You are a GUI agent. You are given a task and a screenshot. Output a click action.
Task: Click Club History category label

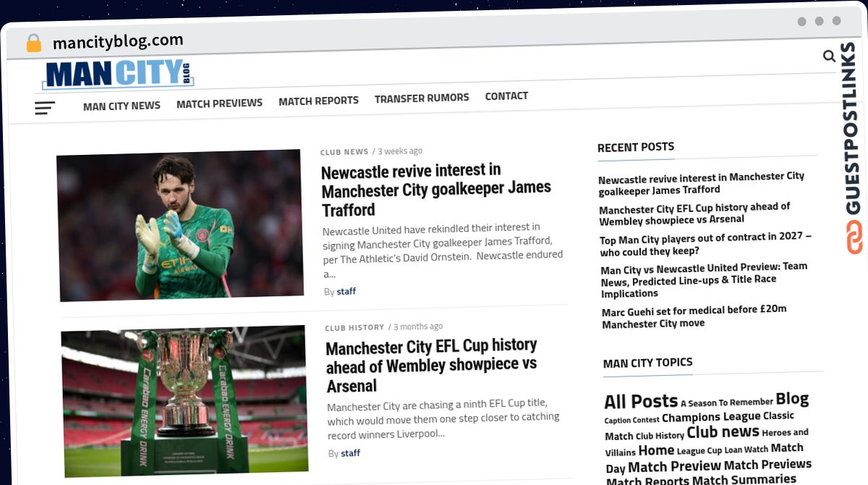(354, 327)
